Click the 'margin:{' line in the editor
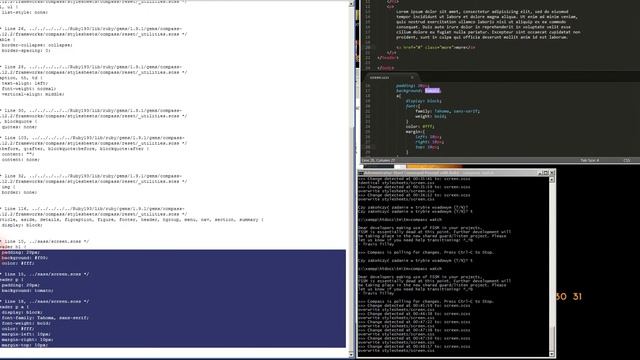 click(416, 132)
